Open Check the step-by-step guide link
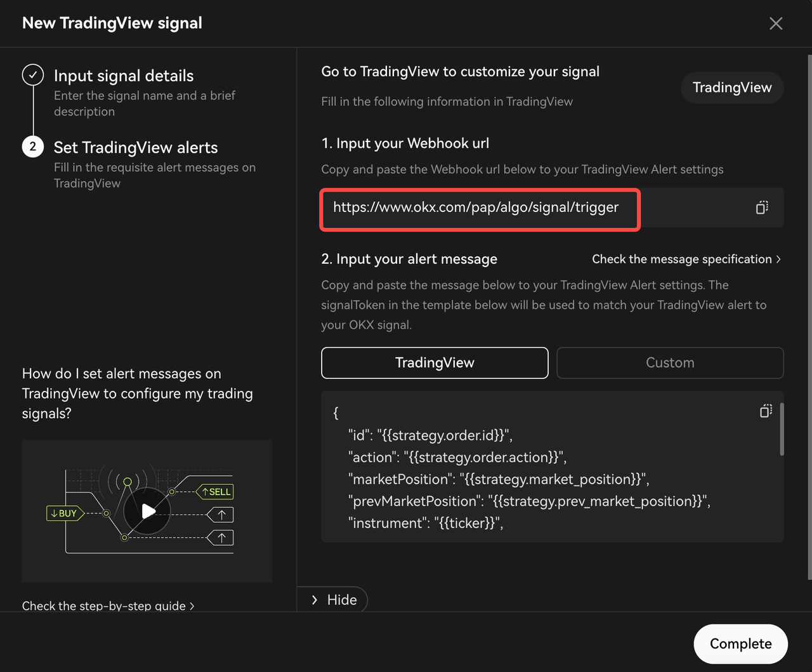 click(108, 605)
